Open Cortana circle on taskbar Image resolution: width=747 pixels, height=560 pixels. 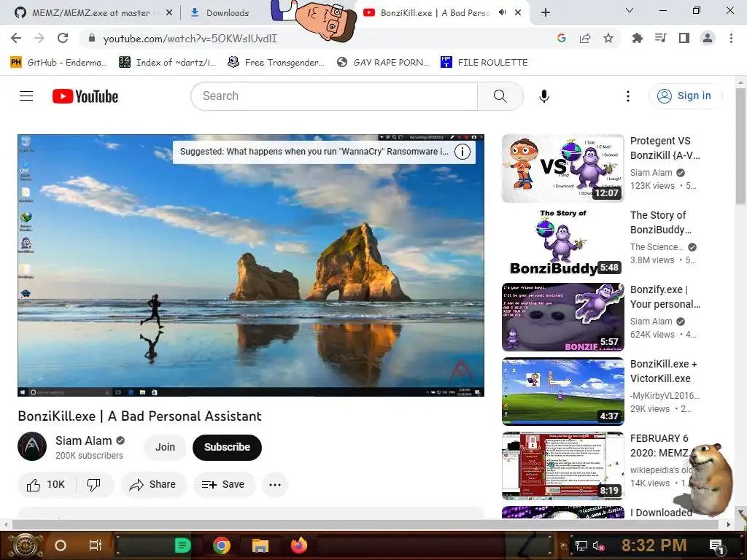click(x=61, y=545)
